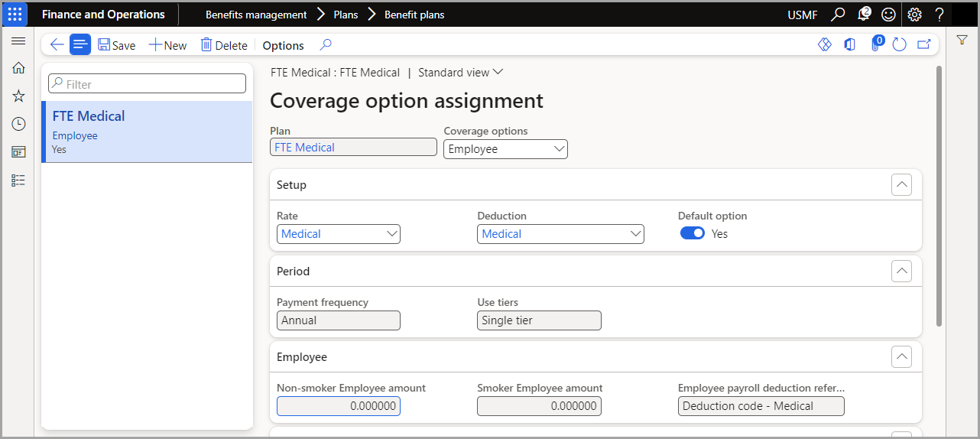Open the smiley feedback icon

(x=888, y=15)
